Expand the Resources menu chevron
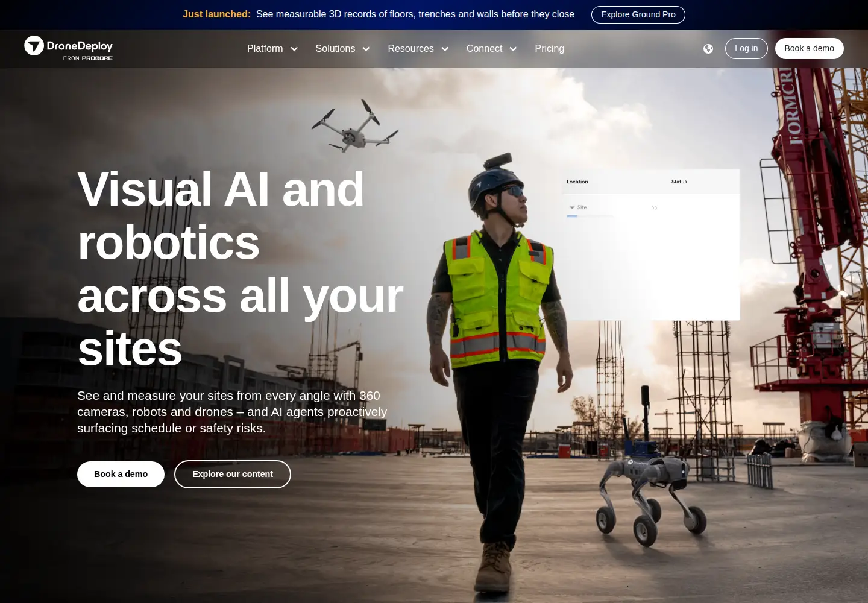Image resolution: width=868 pixels, height=603 pixels. tap(445, 49)
